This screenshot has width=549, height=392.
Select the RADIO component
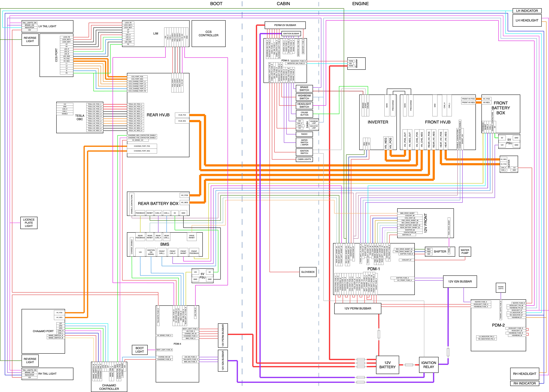(x=304, y=134)
